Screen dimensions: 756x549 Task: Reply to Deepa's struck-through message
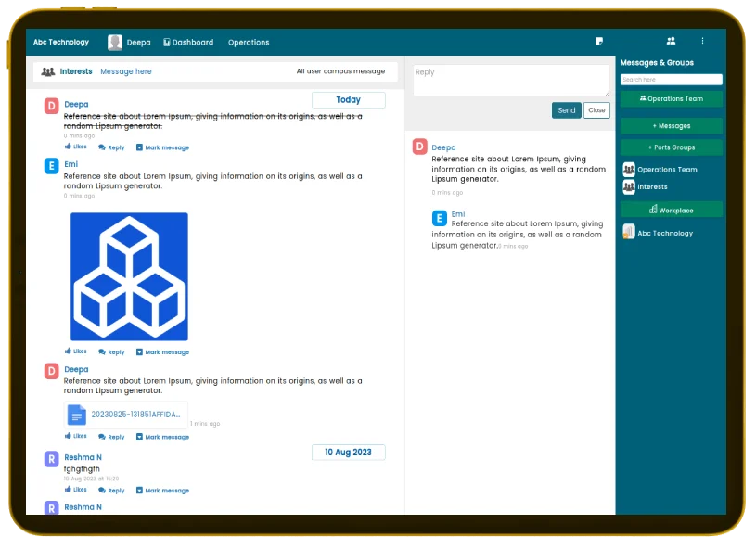[x=111, y=147]
